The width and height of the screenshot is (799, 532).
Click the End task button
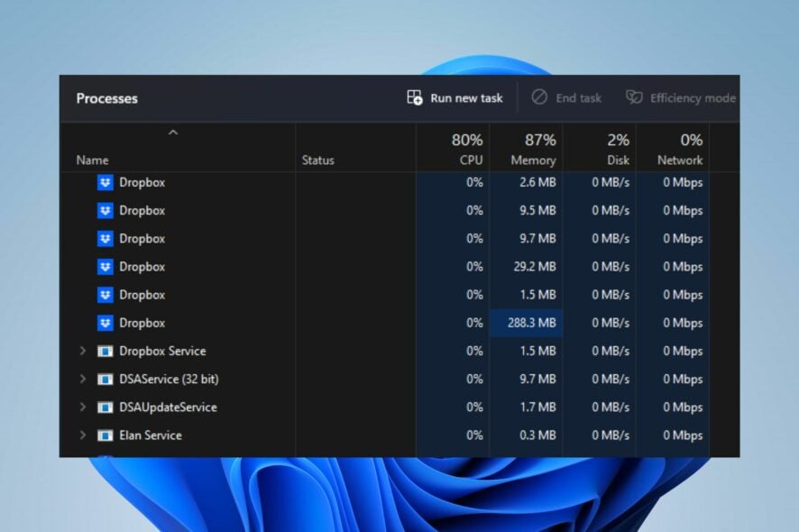point(566,98)
